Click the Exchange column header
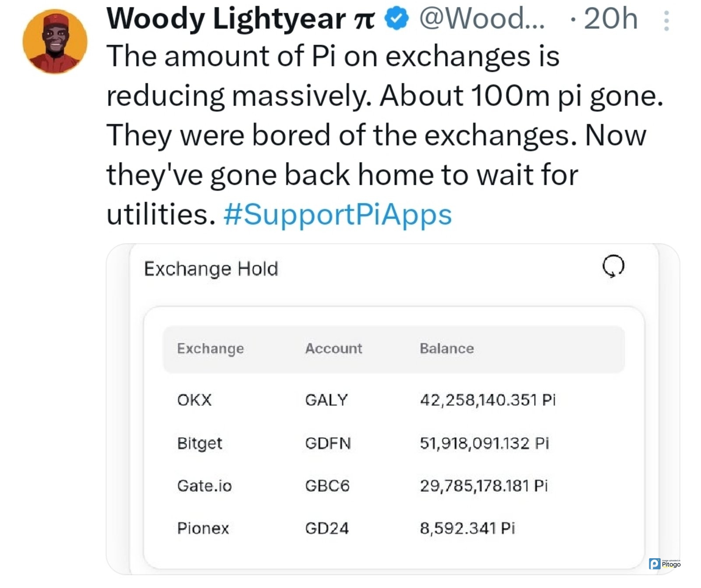The image size is (701, 588). [x=210, y=348]
